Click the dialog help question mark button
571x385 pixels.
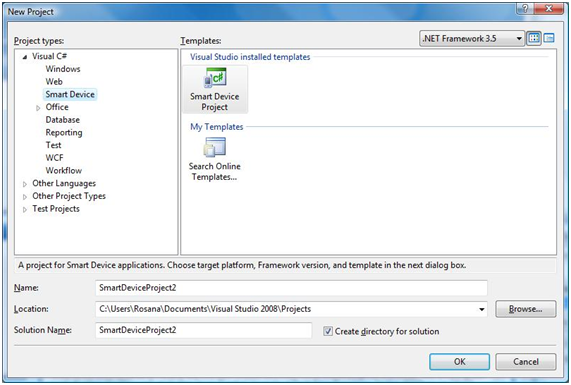pos(525,9)
